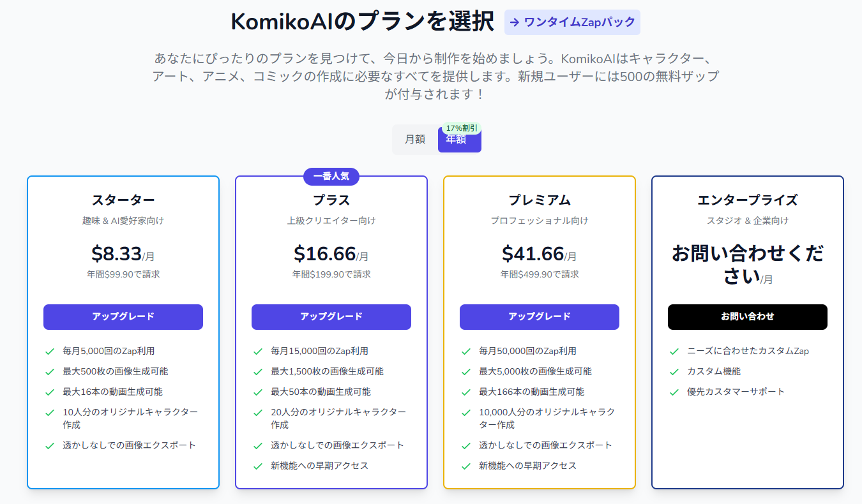Select the エンタープライズ plan title
The width and height of the screenshot is (862, 504).
(748, 200)
